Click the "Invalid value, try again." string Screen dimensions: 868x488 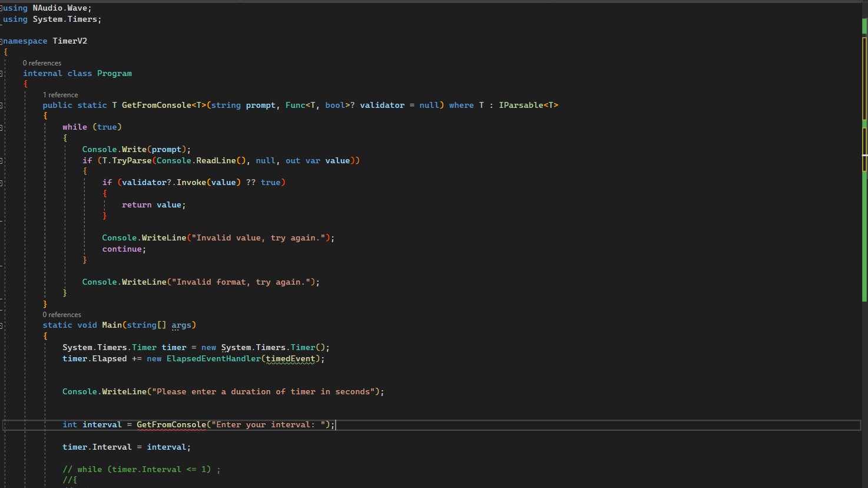click(258, 238)
